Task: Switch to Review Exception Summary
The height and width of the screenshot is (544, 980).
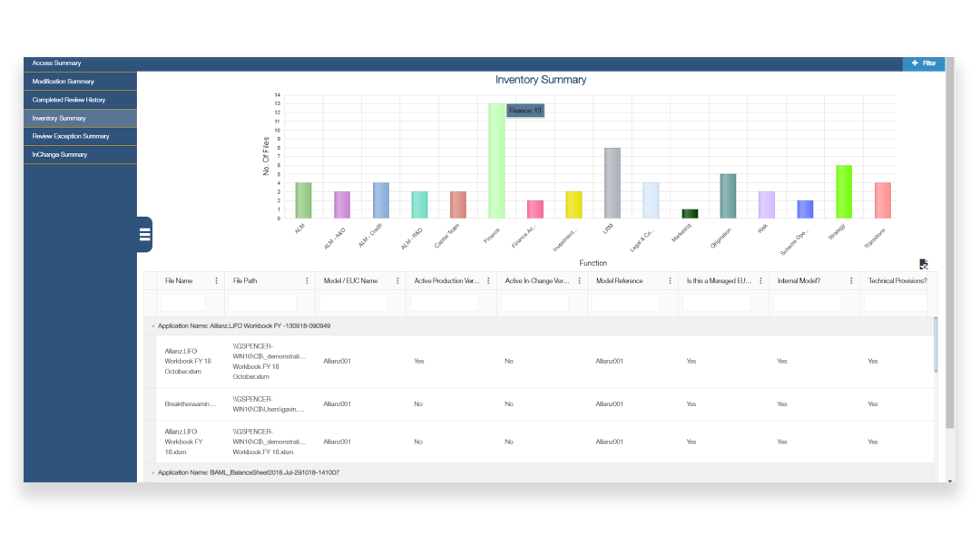Action: coord(71,136)
